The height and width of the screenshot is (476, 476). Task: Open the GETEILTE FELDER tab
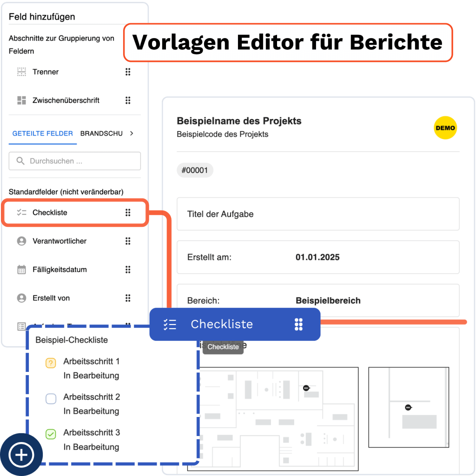click(x=42, y=133)
